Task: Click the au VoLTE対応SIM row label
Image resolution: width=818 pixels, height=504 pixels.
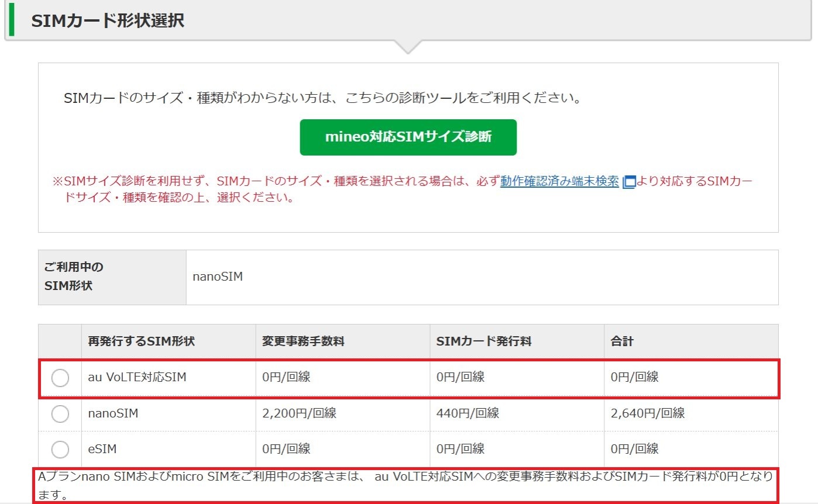Action: coord(137,377)
